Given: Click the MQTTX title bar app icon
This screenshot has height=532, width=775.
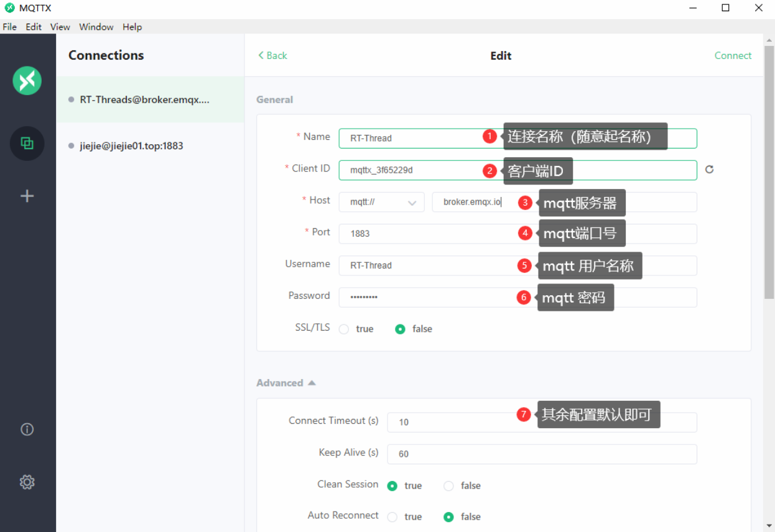Looking at the screenshot, I should [x=9, y=8].
